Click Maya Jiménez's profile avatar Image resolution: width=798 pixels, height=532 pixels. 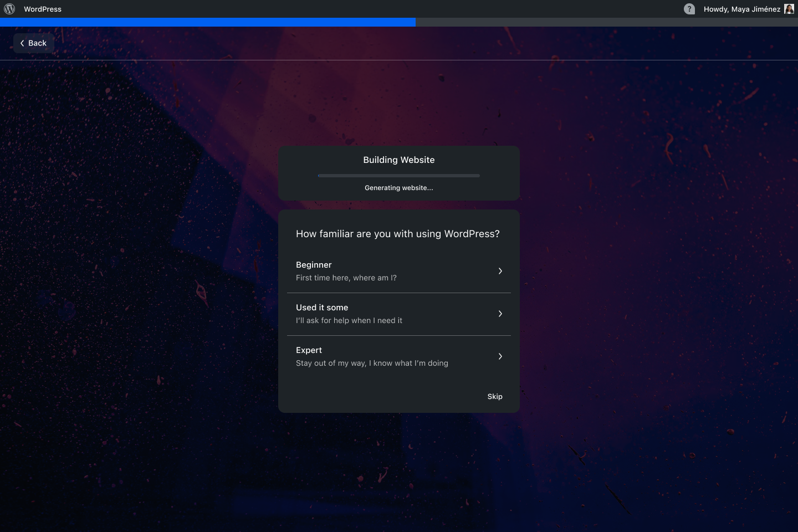pyautogui.click(x=788, y=9)
